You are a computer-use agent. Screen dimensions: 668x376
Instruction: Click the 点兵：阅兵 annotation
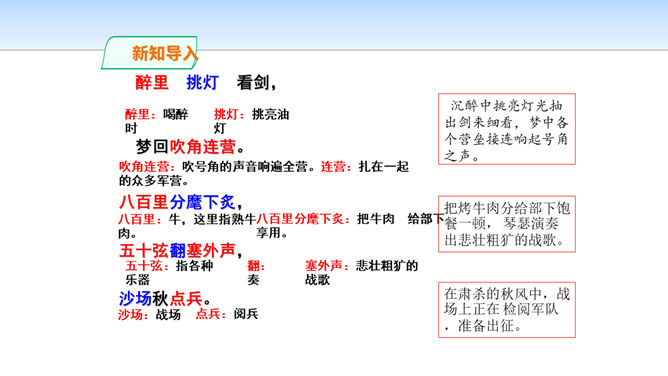pyautogui.click(x=227, y=314)
